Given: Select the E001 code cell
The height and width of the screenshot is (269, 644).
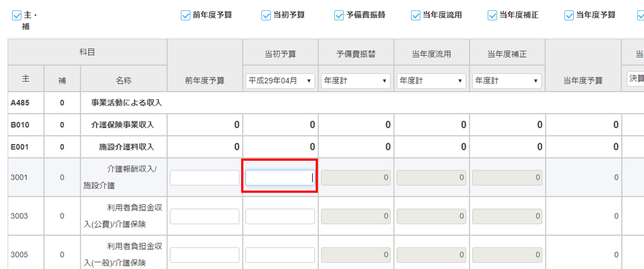Looking at the screenshot, I should [26, 147].
